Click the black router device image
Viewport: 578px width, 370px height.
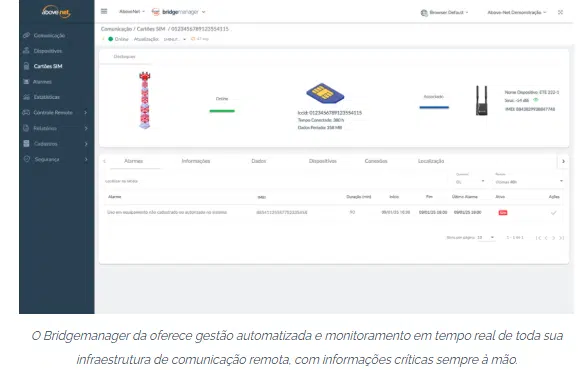pyautogui.click(x=481, y=101)
